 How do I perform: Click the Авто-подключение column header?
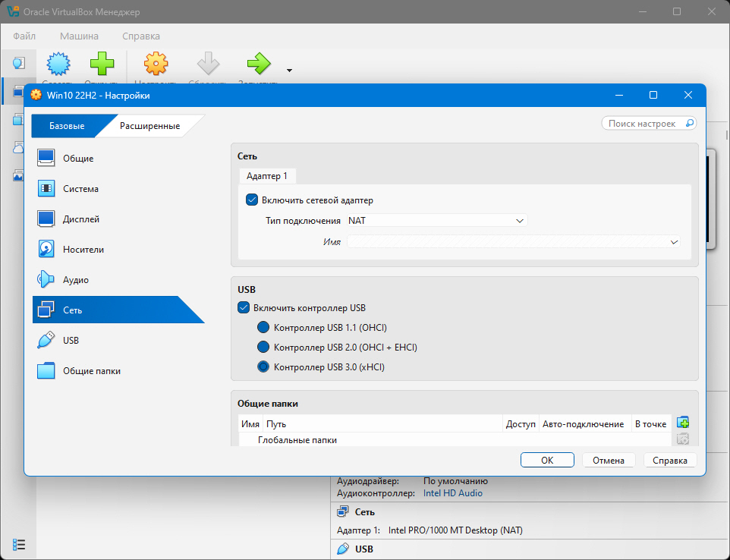pyautogui.click(x=585, y=424)
